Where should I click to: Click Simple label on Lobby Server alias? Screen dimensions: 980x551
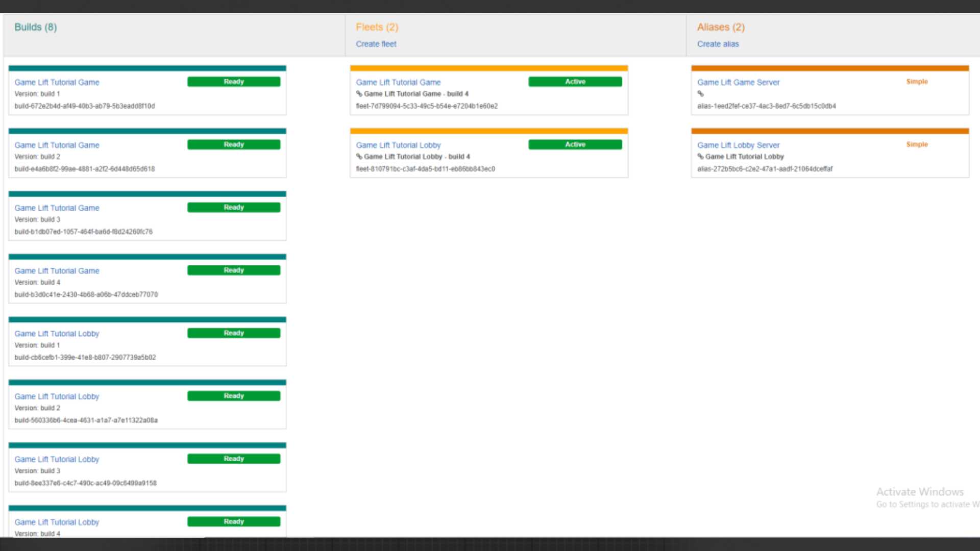tap(917, 144)
